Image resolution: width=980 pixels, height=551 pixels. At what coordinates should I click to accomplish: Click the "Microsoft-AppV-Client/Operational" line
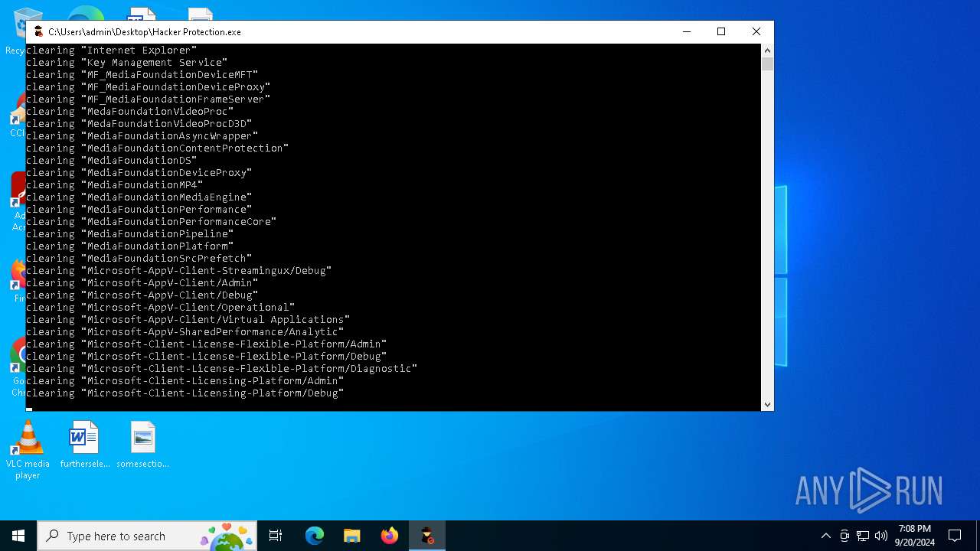[161, 307]
